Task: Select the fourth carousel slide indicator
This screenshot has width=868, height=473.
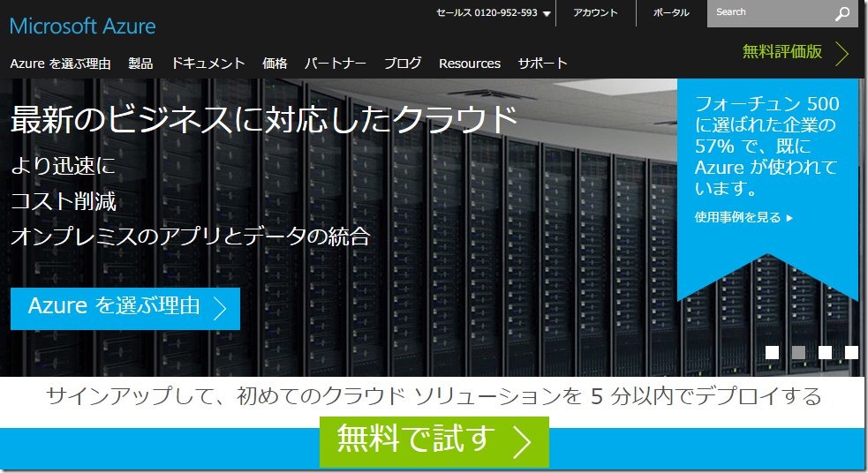Action: [x=851, y=352]
